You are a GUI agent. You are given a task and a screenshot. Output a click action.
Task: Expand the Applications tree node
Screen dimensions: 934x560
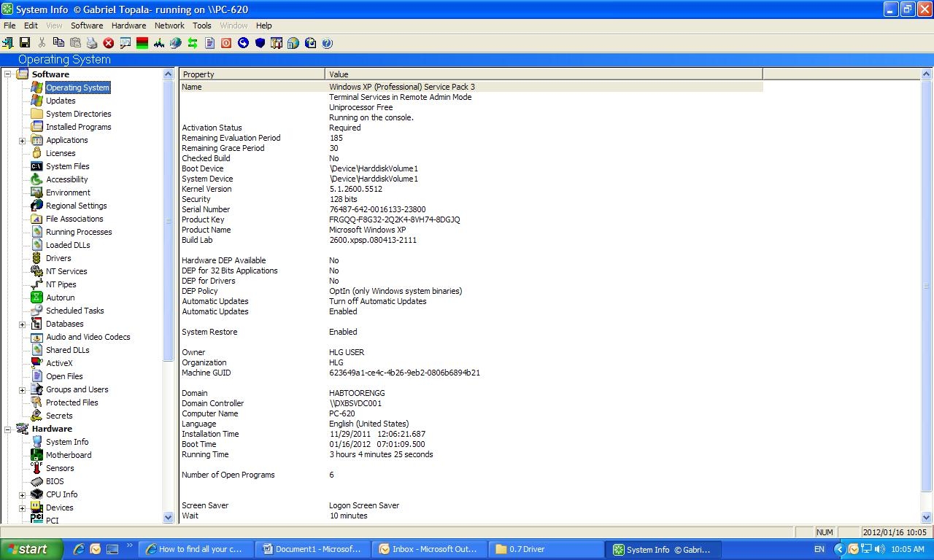click(22, 141)
